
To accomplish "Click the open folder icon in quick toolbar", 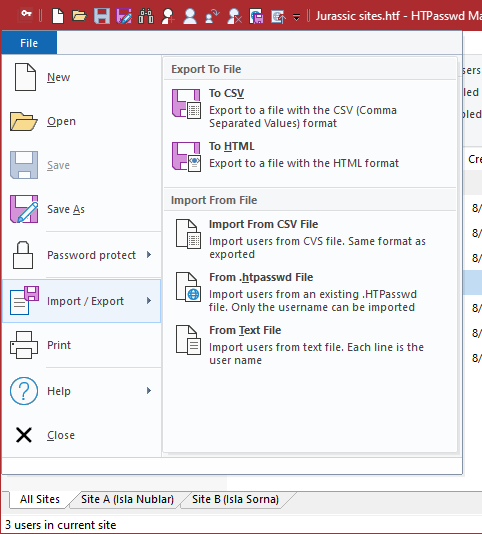I will point(80,16).
